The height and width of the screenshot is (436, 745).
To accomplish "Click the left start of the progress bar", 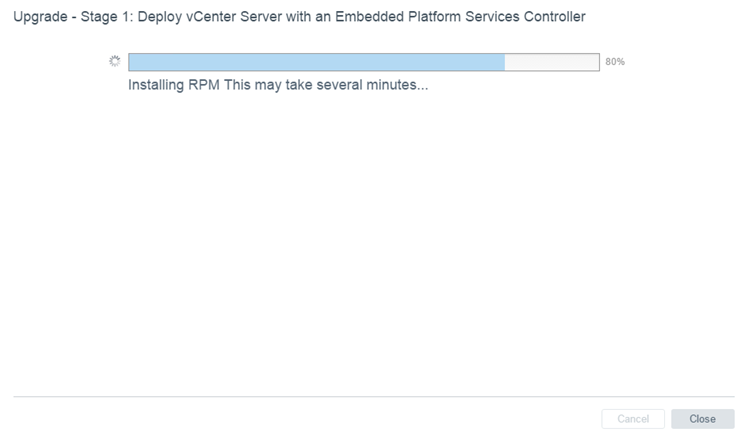I will (x=130, y=62).
